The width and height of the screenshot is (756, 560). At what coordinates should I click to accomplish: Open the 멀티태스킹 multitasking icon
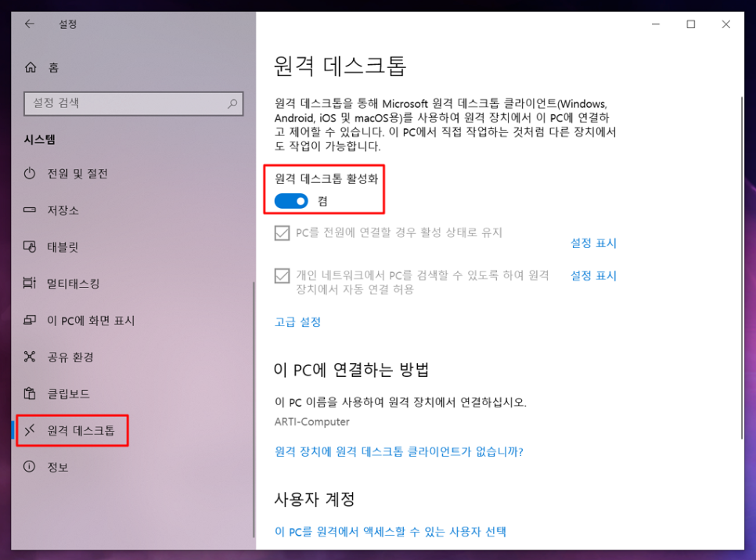click(30, 283)
